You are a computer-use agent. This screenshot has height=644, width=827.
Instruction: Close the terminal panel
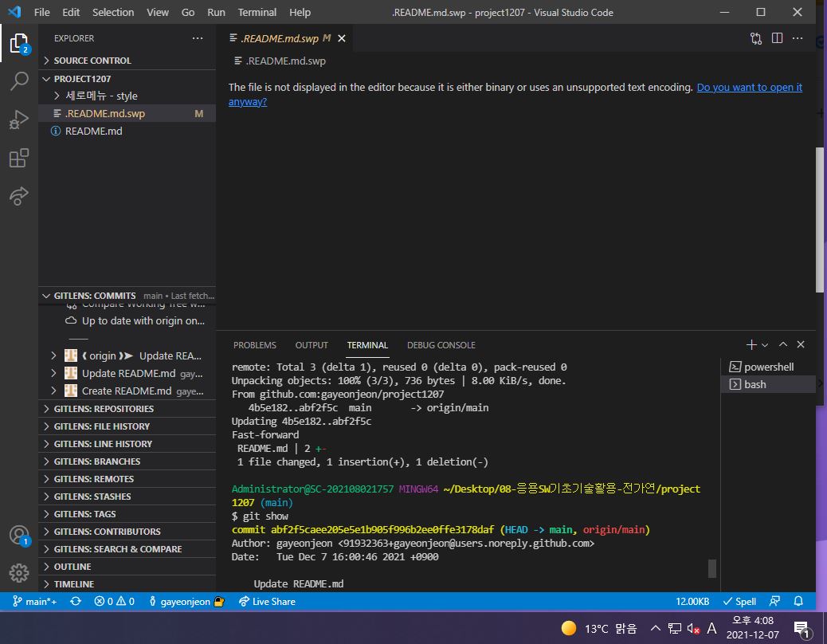(801, 344)
